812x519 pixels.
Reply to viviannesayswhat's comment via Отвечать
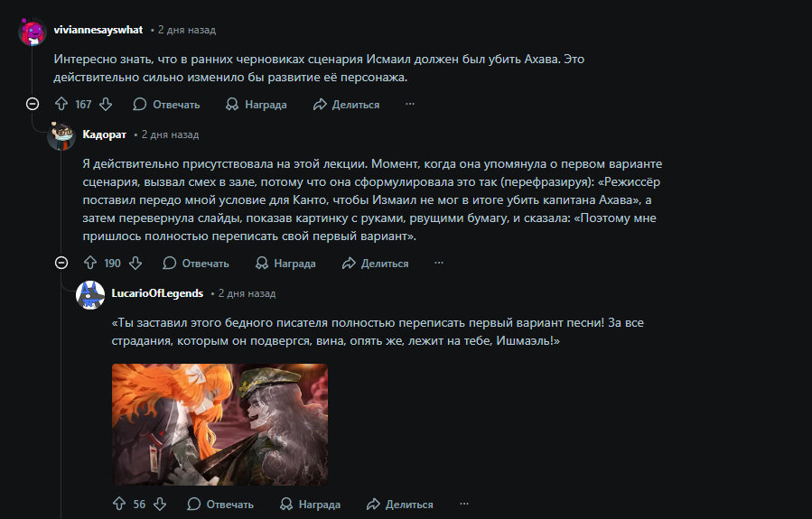tap(166, 105)
